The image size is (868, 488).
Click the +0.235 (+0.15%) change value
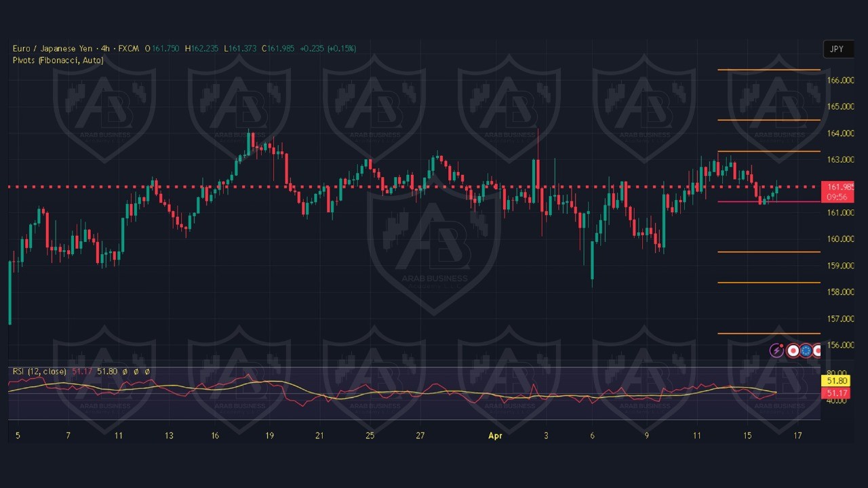point(328,48)
